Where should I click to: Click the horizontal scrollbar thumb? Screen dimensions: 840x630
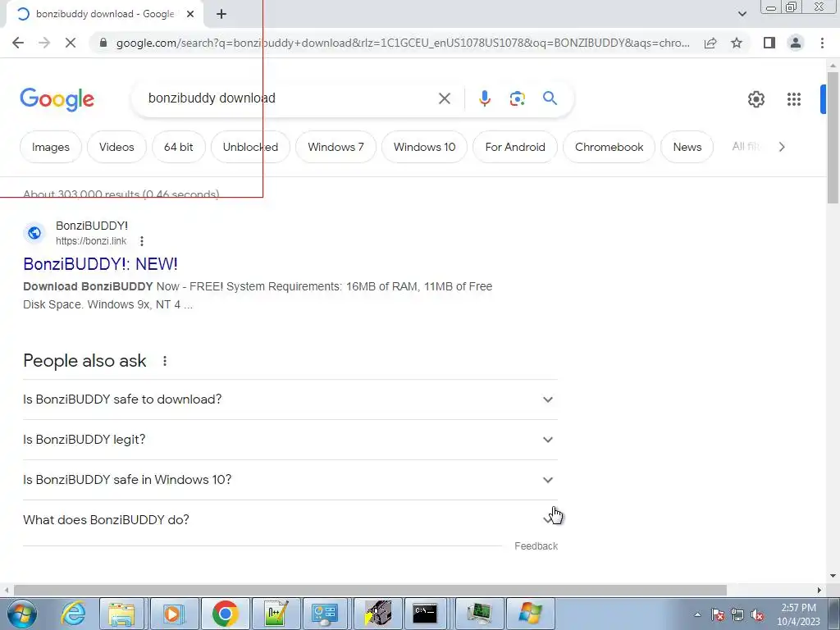370,590
